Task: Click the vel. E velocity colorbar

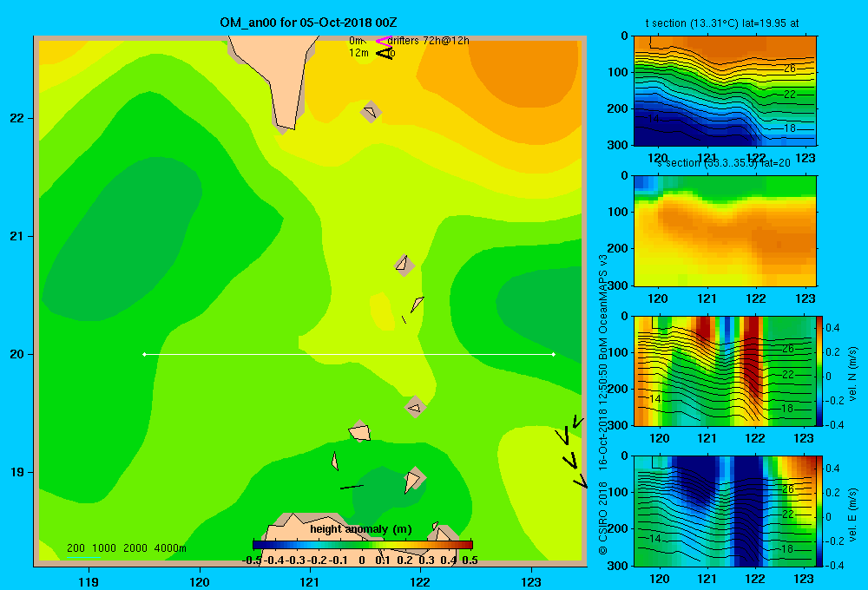Action: (819, 511)
